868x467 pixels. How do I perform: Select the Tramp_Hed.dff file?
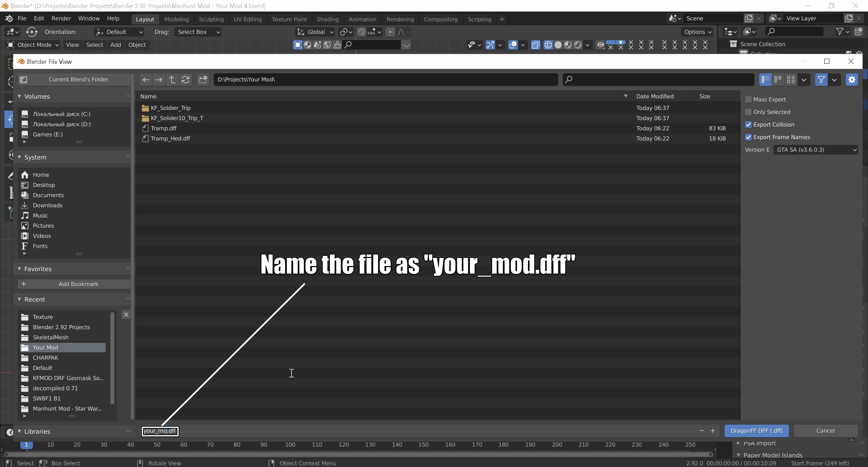[x=170, y=138]
